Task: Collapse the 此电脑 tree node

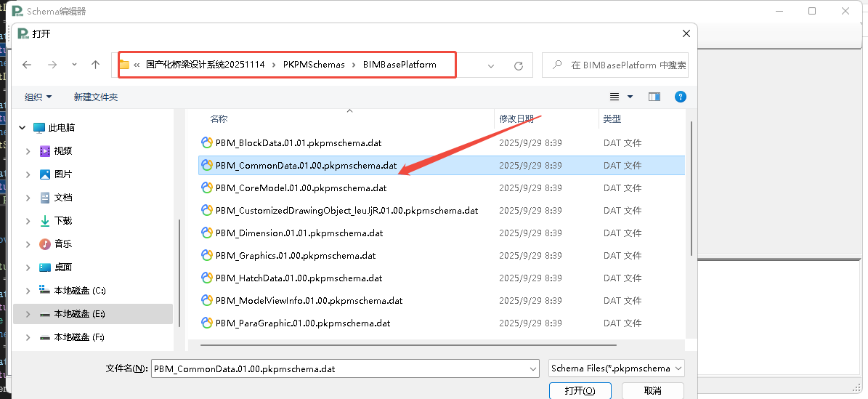Action: tap(22, 127)
